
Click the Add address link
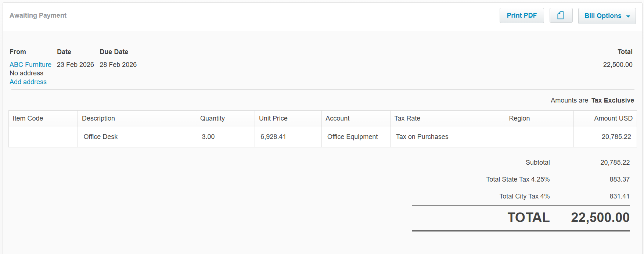[28, 82]
